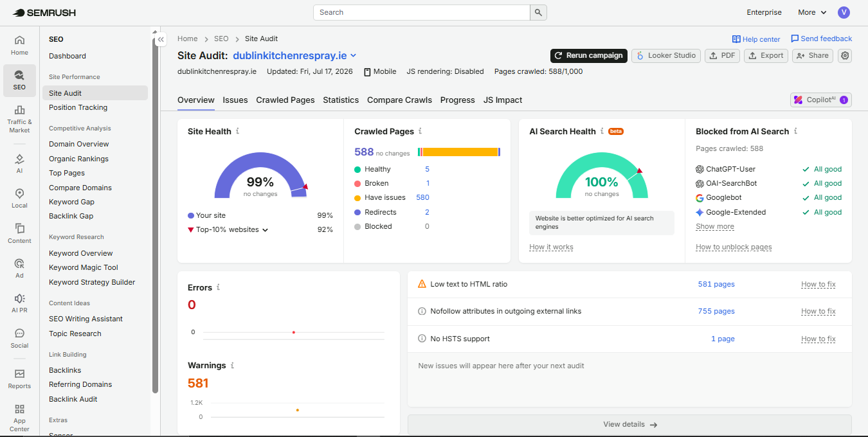Viewport: 868px width, 437px height.
Task: Click the Low text to HTML ratio warning icon
Action: (422, 284)
